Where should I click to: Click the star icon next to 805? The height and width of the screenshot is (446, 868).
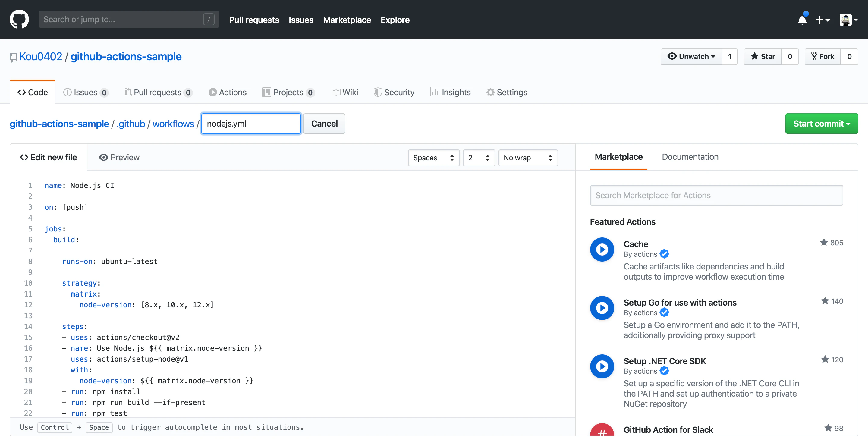823,243
